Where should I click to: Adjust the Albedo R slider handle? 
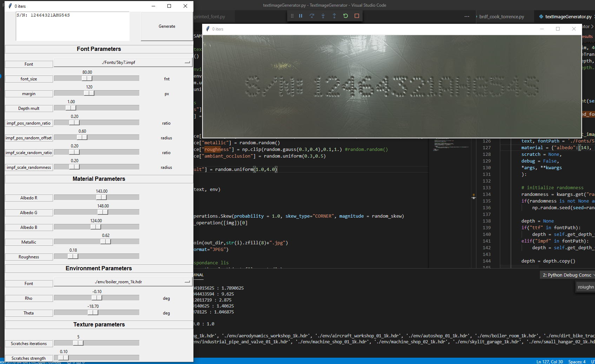pos(101,197)
